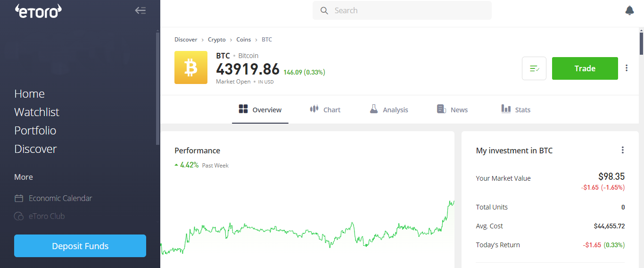Click the Overview grid icon
644x268 pixels.
[243, 109]
